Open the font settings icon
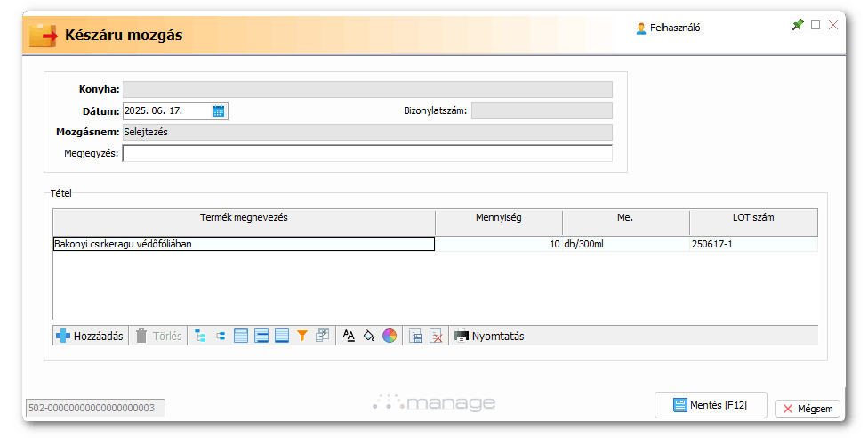868x438 pixels. point(349,337)
